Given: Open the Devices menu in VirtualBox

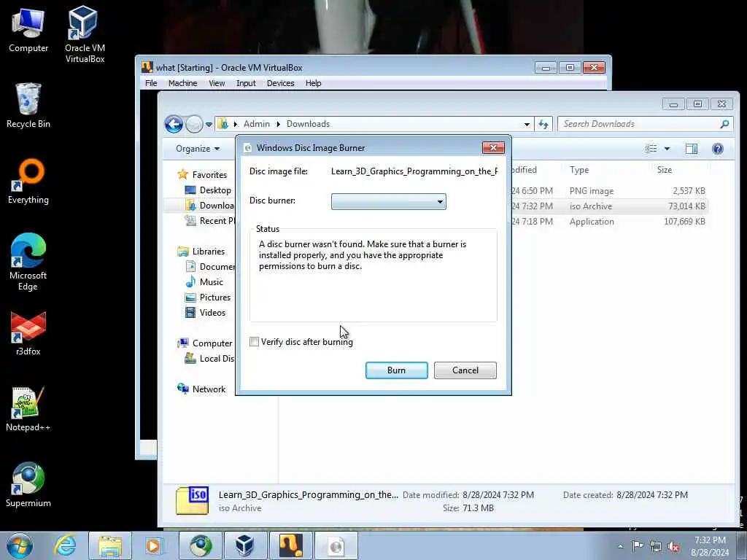Looking at the screenshot, I should (x=280, y=83).
